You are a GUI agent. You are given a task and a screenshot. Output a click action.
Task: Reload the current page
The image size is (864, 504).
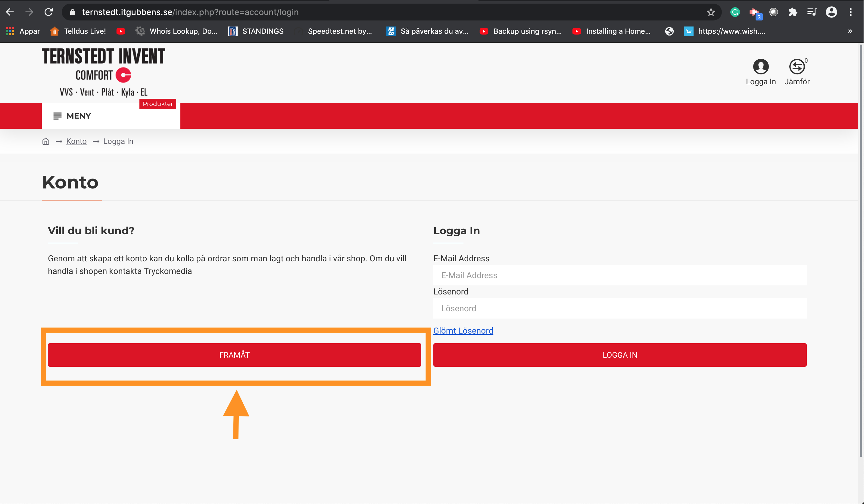pos(49,12)
